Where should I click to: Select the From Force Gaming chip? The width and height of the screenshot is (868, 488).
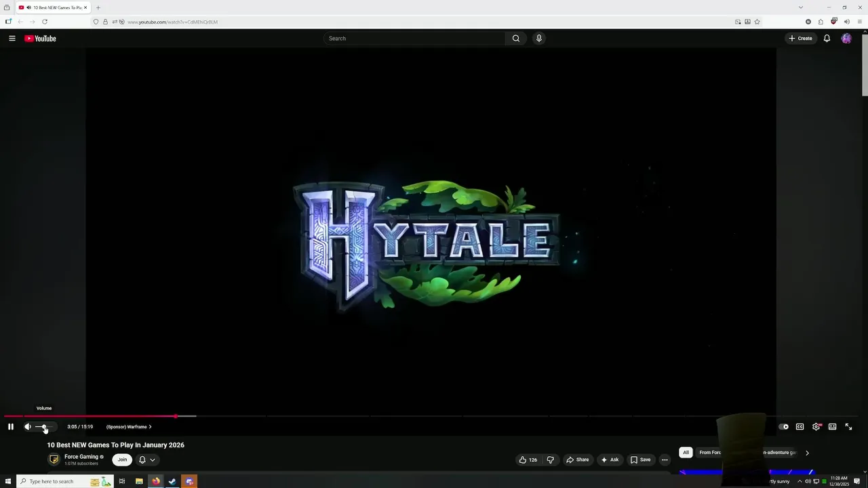click(x=709, y=453)
